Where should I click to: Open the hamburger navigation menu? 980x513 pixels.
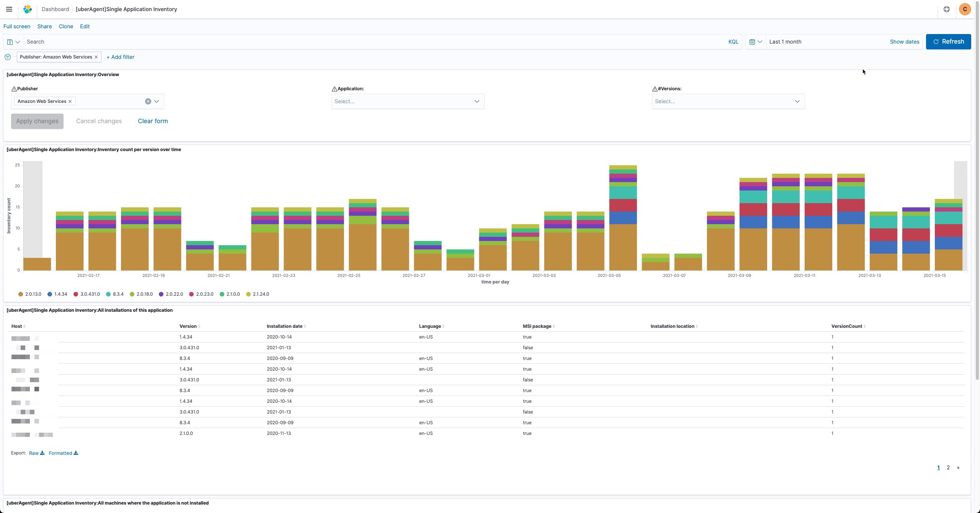pyautogui.click(x=9, y=9)
